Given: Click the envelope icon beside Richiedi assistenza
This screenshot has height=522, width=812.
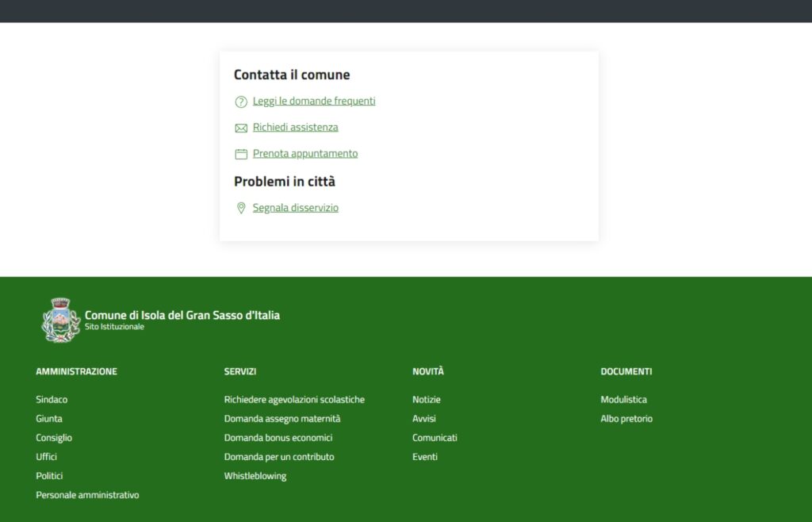Looking at the screenshot, I should tap(241, 128).
